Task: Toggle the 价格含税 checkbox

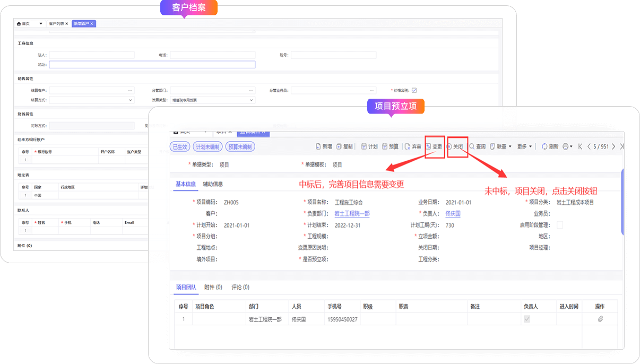Action: click(414, 90)
